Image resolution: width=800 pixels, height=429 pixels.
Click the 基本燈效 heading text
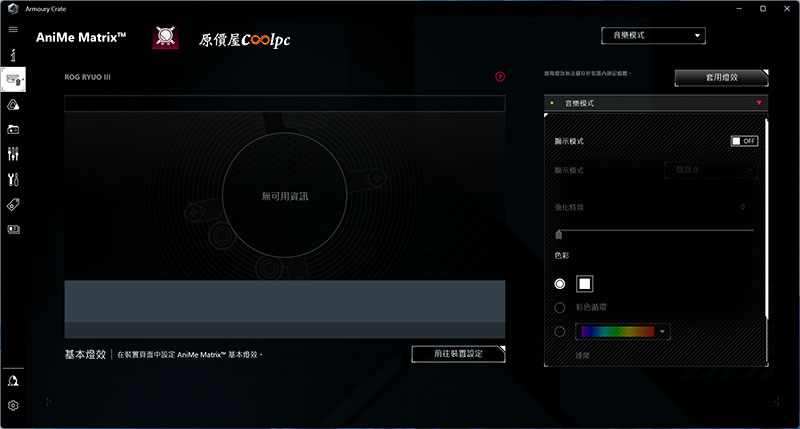[x=85, y=355]
